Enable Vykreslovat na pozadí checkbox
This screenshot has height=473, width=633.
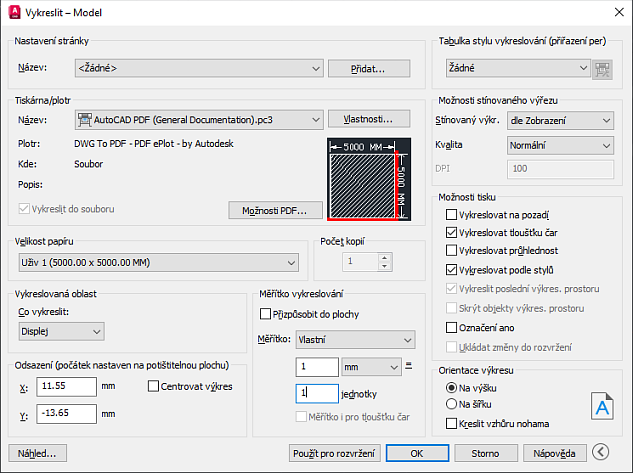[451, 215]
